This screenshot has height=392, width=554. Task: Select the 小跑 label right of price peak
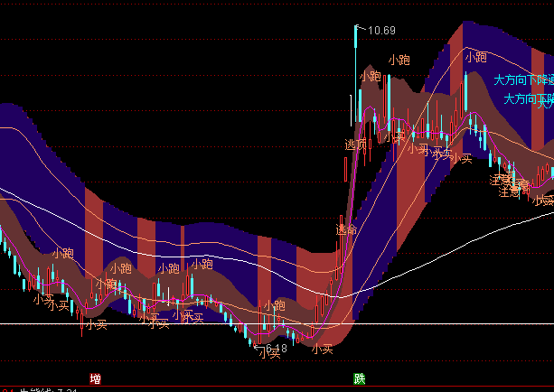399,60
